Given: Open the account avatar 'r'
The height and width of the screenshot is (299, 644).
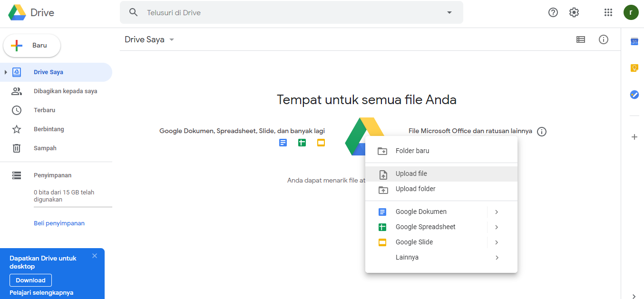Looking at the screenshot, I should pyautogui.click(x=631, y=12).
